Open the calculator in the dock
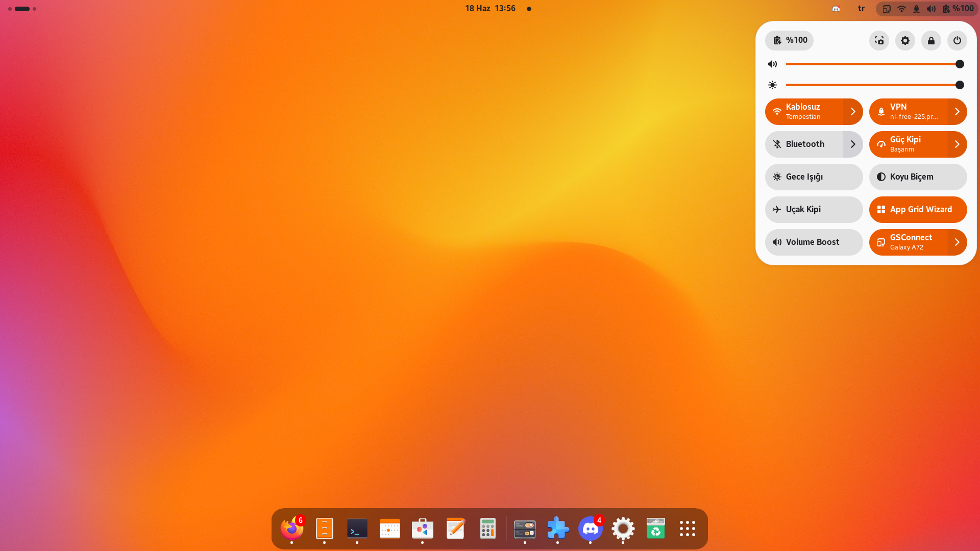The image size is (980, 551). tap(488, 529)
